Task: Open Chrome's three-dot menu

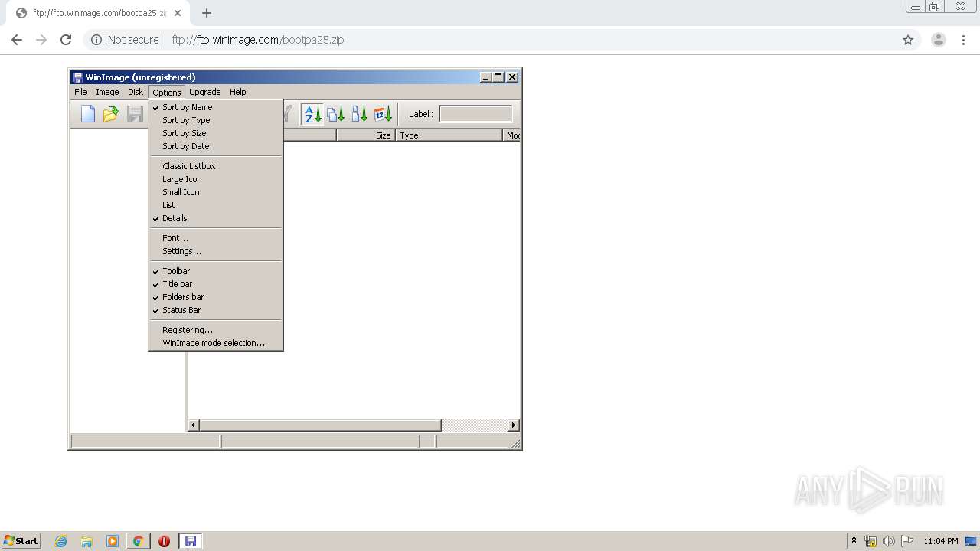Action: pos(964,40)
